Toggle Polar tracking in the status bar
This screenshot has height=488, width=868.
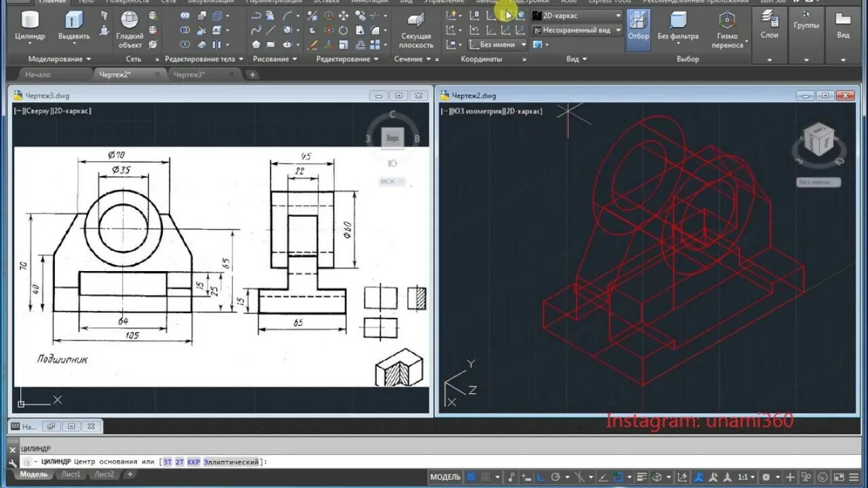pos(557,477)
